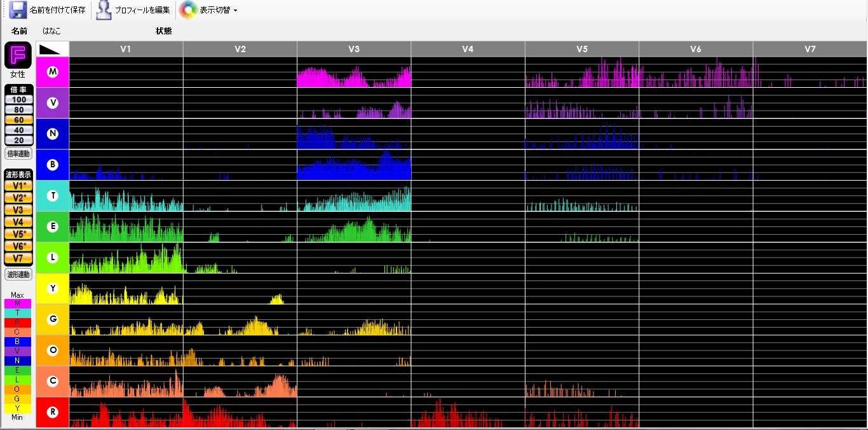Select the magenta M row label
The height and width of the screenshot is (430, 868).
(x=53, y=73)
